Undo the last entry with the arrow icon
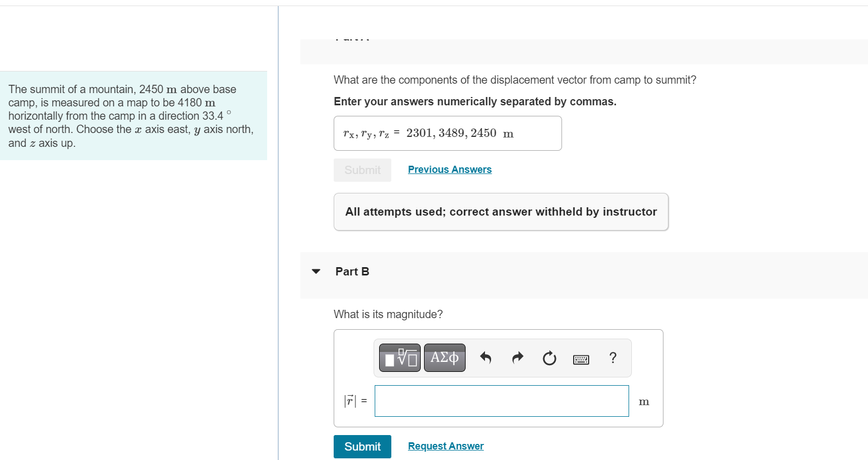Screen dimensions: 868x460 [x=486, y=358]
